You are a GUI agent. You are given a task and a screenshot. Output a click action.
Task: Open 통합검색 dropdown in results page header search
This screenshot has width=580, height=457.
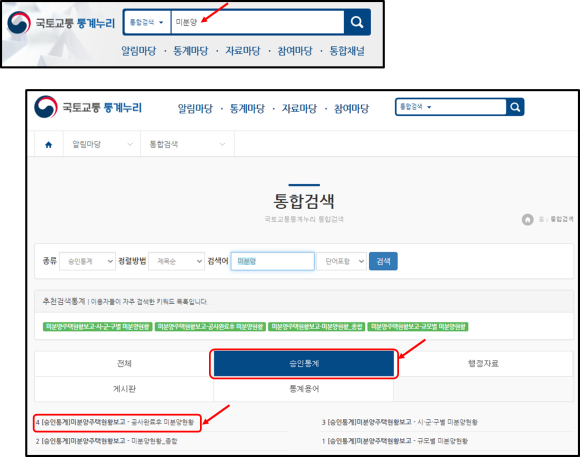click(415, 107)
